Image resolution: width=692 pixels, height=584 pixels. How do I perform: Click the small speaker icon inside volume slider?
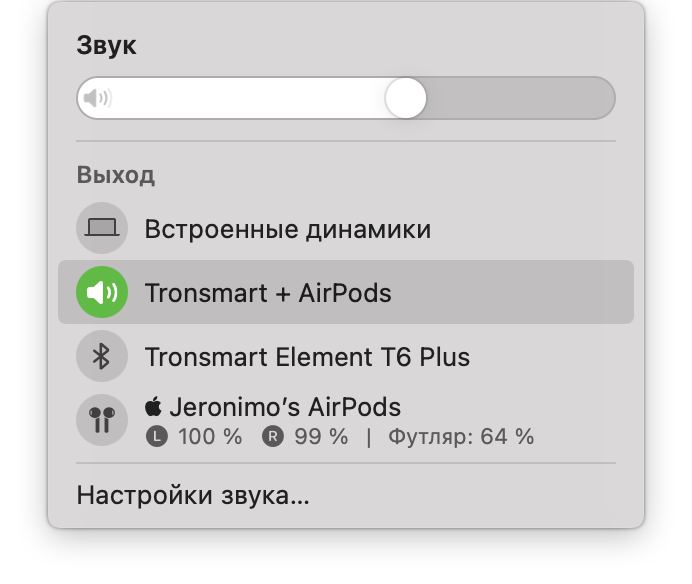[x=97, y=98]
